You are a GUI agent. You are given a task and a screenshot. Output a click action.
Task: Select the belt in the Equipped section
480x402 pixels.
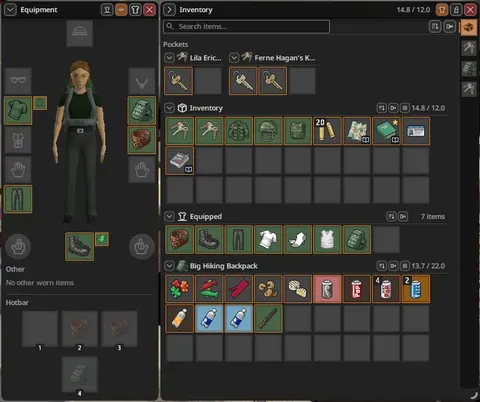(179, 239)
